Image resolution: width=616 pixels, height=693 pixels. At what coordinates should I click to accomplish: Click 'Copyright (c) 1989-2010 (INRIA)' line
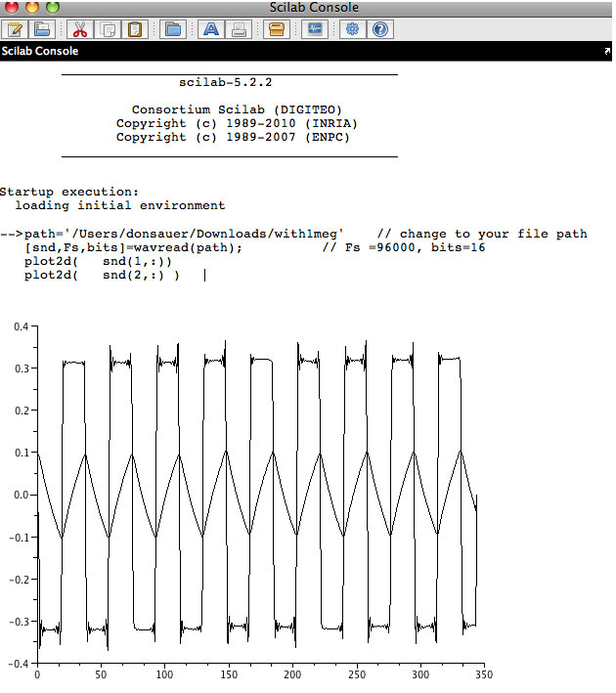tap(237, 123)
